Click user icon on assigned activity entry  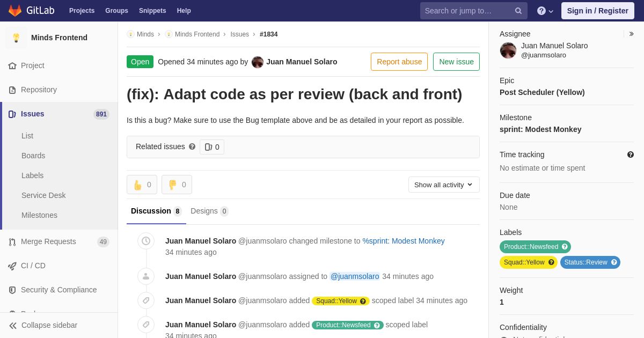146,276
